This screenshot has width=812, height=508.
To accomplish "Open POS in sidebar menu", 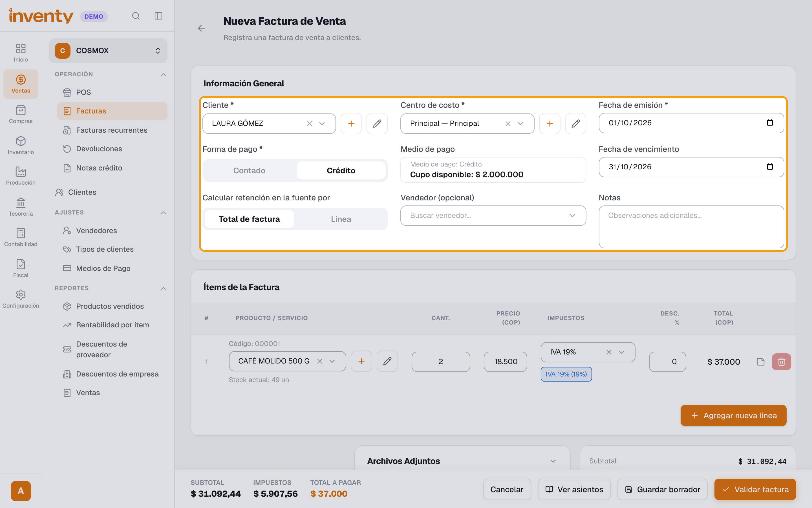I will [x=112, y=92].
